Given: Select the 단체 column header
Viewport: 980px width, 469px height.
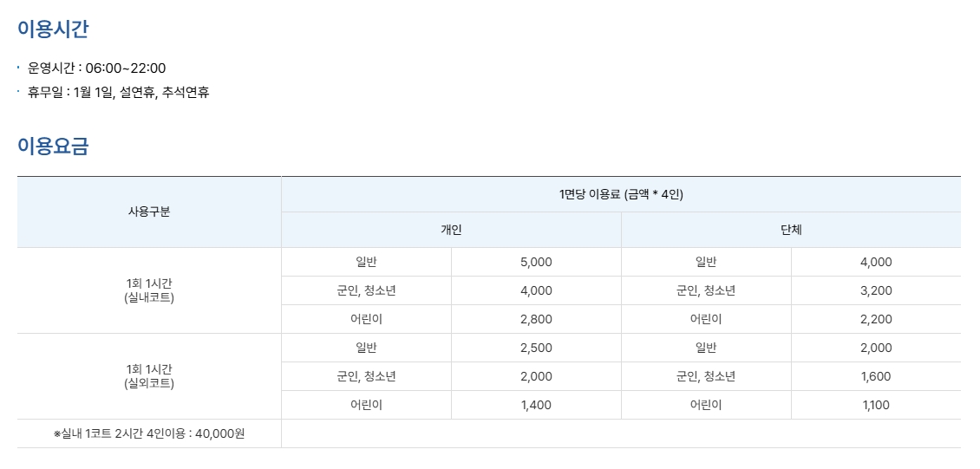Looking at the screenshot, I should click(791, 230).
